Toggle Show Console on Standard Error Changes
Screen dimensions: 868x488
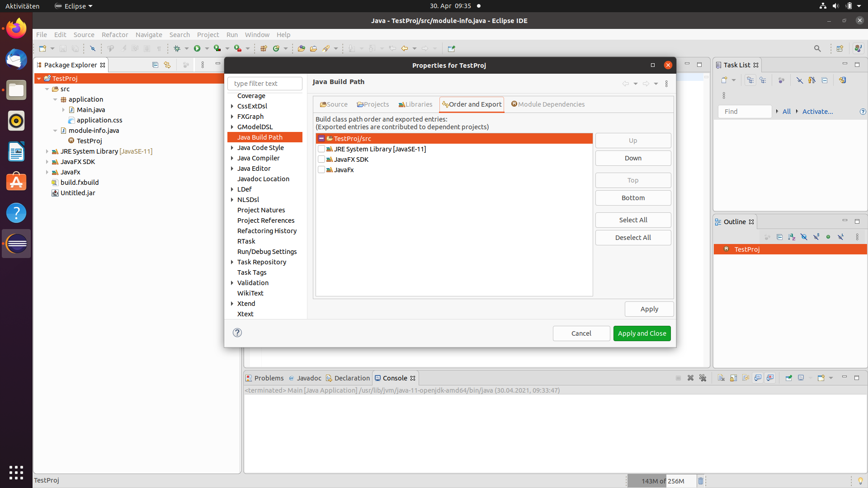pos(770,378)
